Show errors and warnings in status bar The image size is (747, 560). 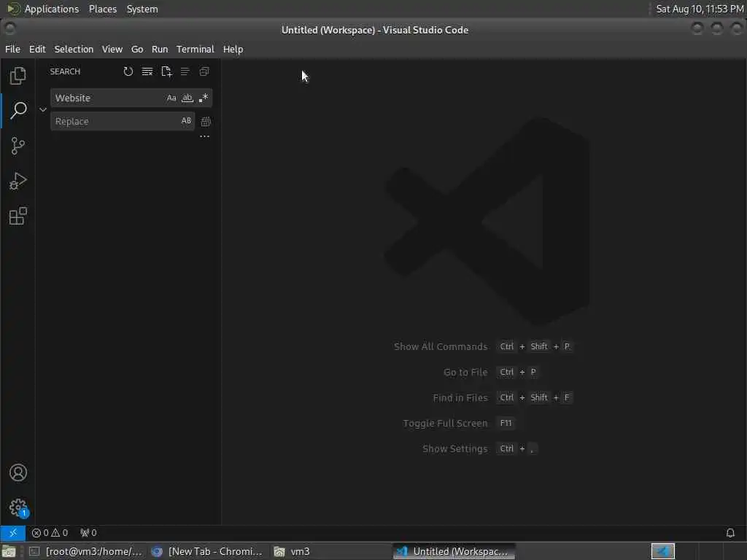pos(50,533)
